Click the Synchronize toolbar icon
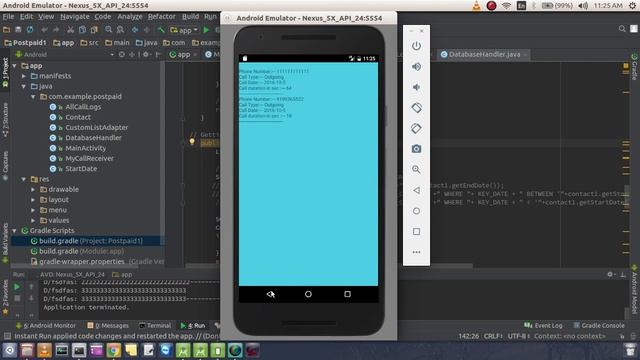Viewport: 640px width, 360px height. click(30, 30)
